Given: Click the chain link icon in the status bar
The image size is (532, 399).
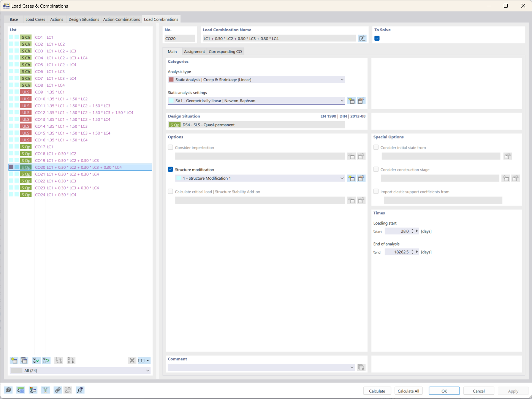Looking at the screenshot, I should click(58, 390).
